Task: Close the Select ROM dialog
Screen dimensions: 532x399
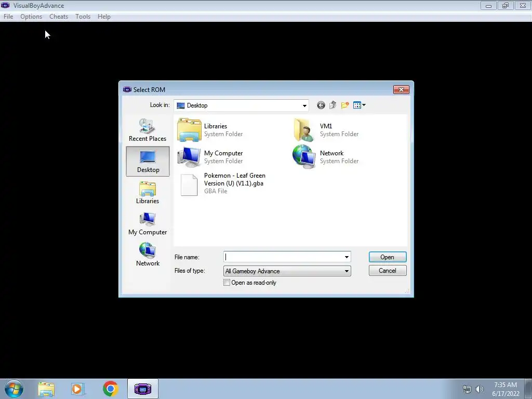Action: (x=401, y=89)
